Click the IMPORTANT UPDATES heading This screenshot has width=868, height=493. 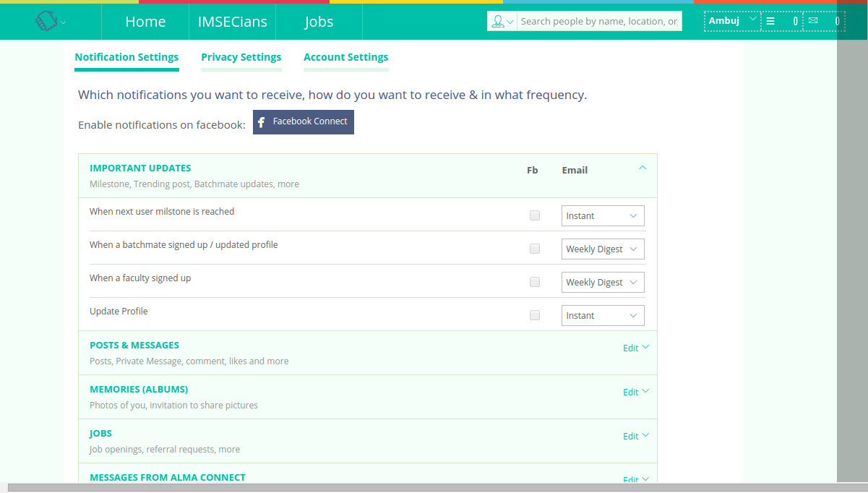(x=140, y=168)
